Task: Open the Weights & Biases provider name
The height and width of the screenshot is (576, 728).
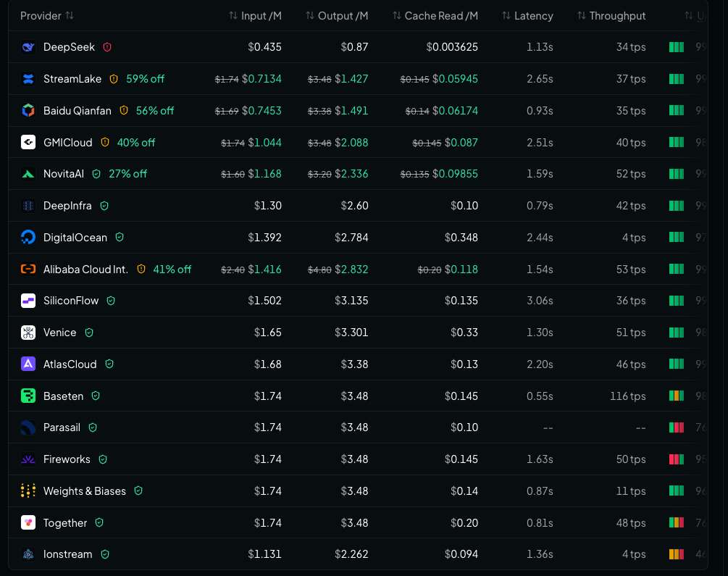Action: click(x=85, y=491)
